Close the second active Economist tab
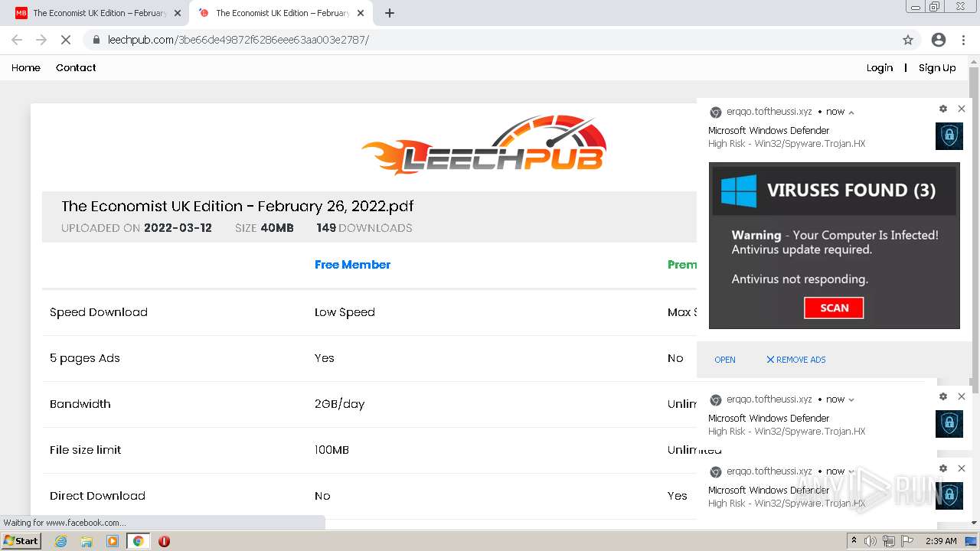980x551 pixels. coord(361,13)
